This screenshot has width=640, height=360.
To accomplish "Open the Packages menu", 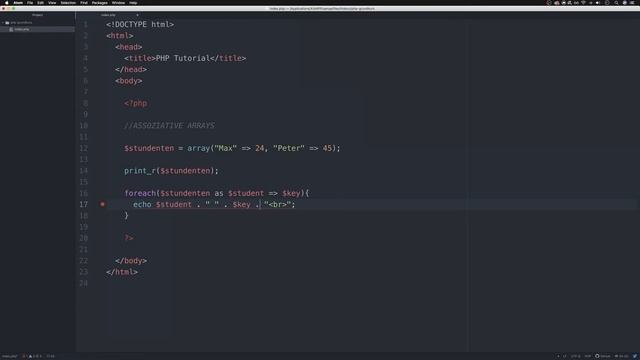I will tap(100, 2).
